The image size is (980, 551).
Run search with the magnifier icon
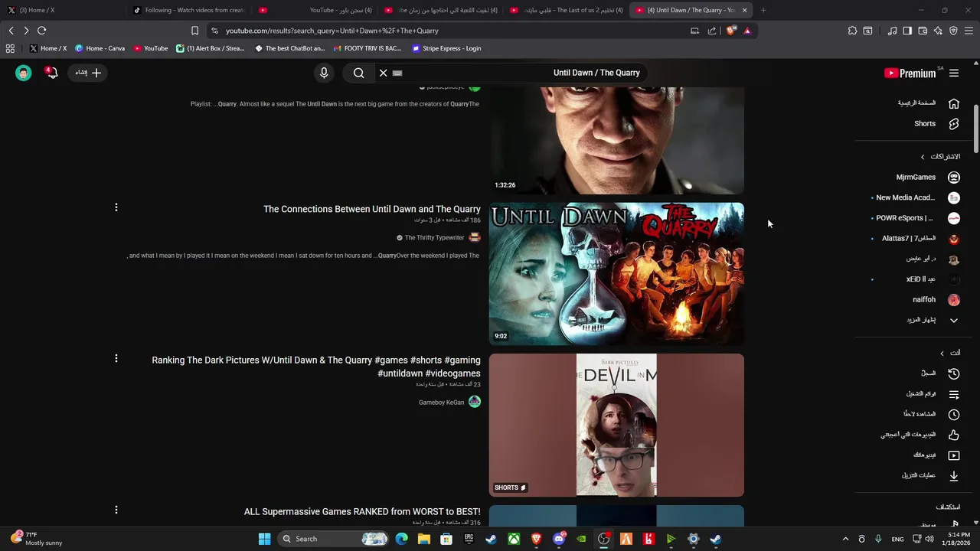359,73
